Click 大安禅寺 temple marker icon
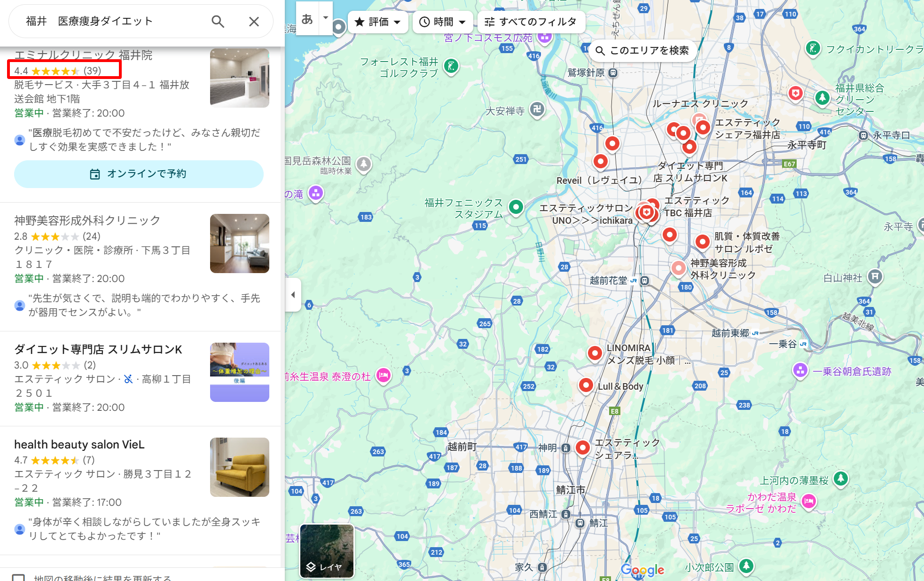924x581 pixels. [x=537, y=110]
